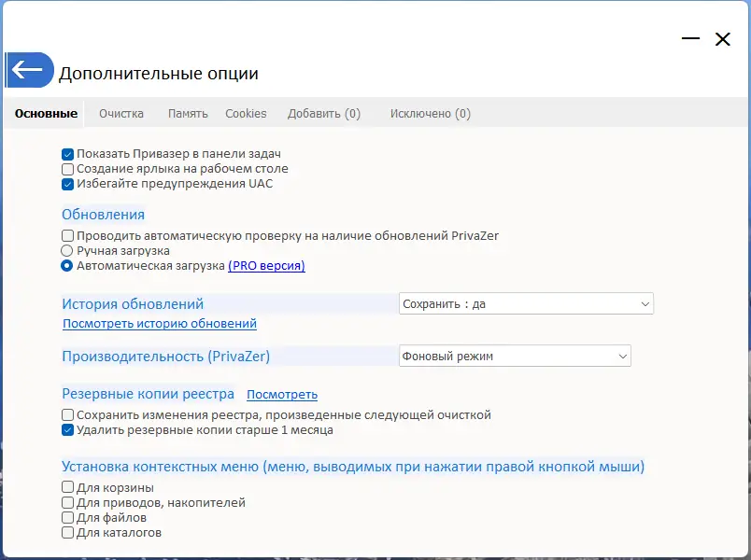Click the back arrow icon
Screen dimensions: 751x560
pyautogui.click(x=28, y=70)
